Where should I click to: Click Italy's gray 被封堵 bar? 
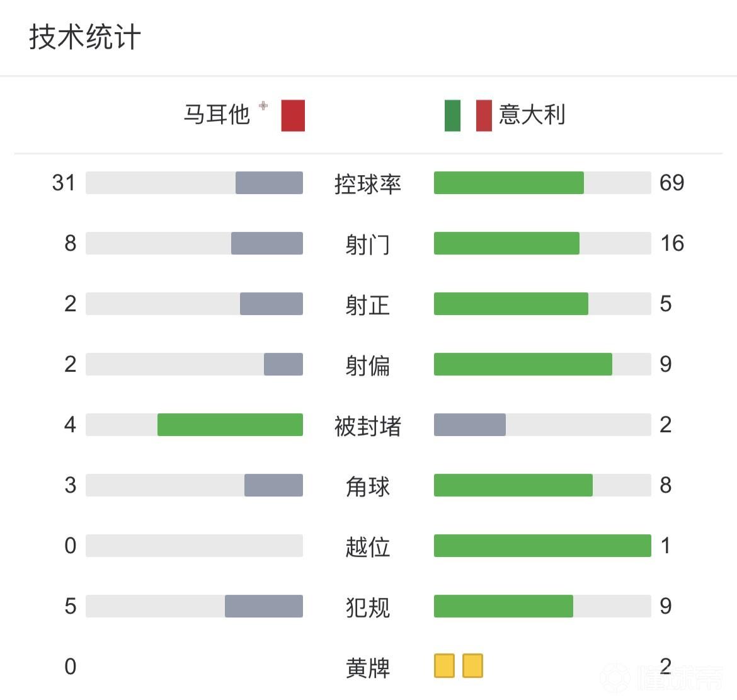pos(470,425)
